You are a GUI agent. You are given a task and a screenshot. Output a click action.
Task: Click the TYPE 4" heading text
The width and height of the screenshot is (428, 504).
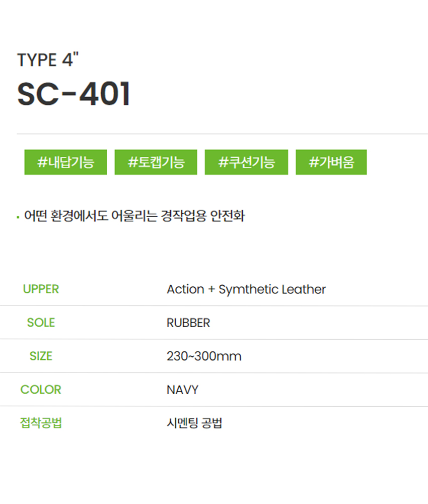(48, 59)
